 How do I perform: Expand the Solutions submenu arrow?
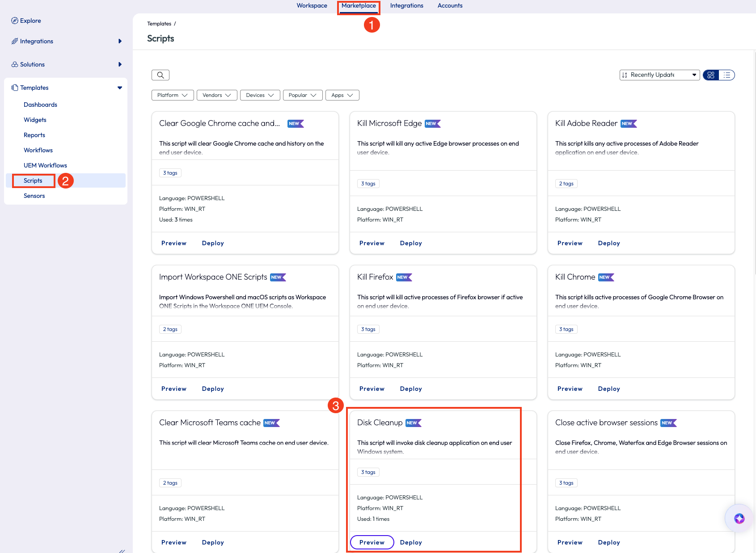pos(120,64)
